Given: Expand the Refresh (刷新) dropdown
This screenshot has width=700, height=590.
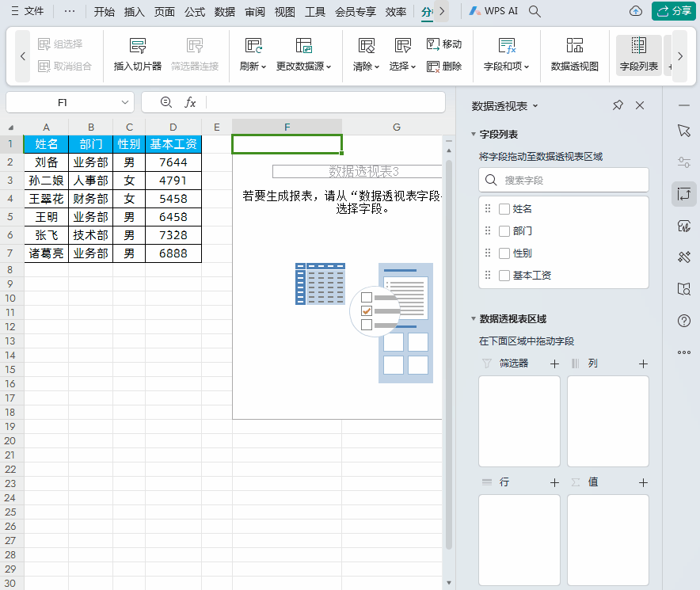Looking at the screenshot, I should tap(253, 67).
